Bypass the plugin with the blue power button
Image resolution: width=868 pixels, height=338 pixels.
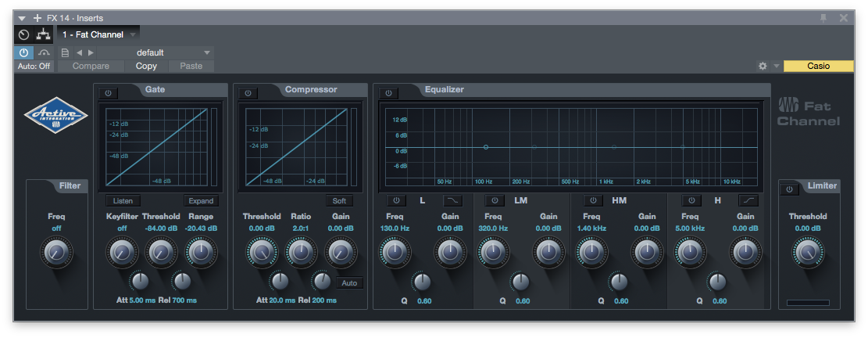[23, 52]
